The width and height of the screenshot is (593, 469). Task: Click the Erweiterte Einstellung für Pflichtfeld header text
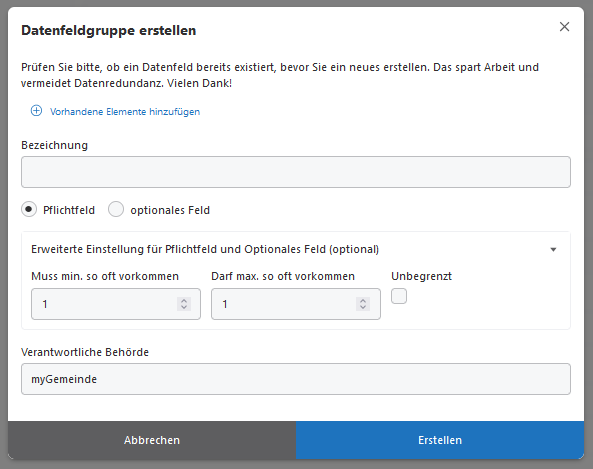click(205, 250)
